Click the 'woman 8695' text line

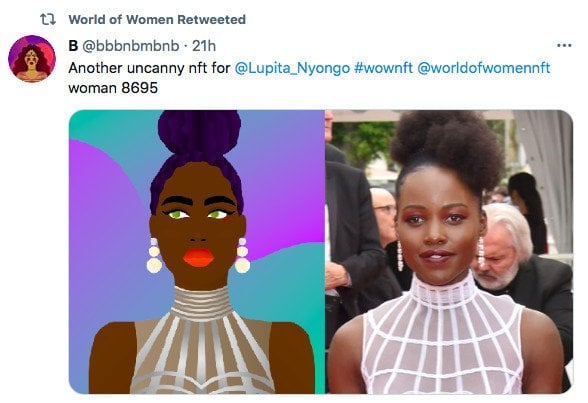tap(113, 88)
